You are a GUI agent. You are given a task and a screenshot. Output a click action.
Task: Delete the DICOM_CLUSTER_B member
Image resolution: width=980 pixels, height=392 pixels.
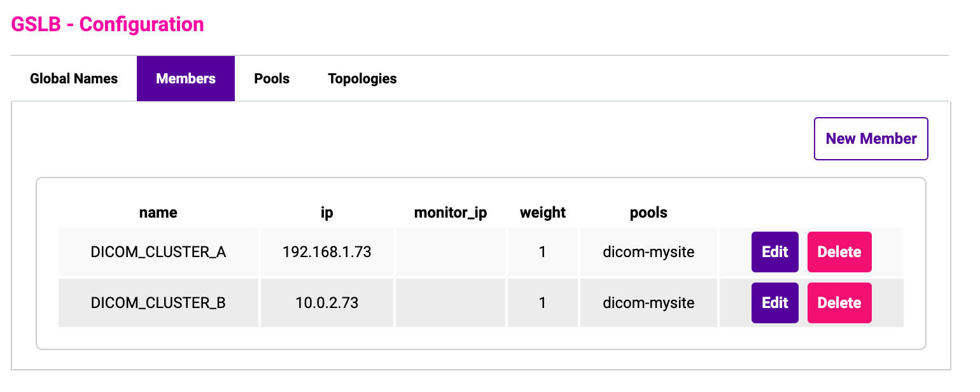pyautogui.click(x=839, y=303)
